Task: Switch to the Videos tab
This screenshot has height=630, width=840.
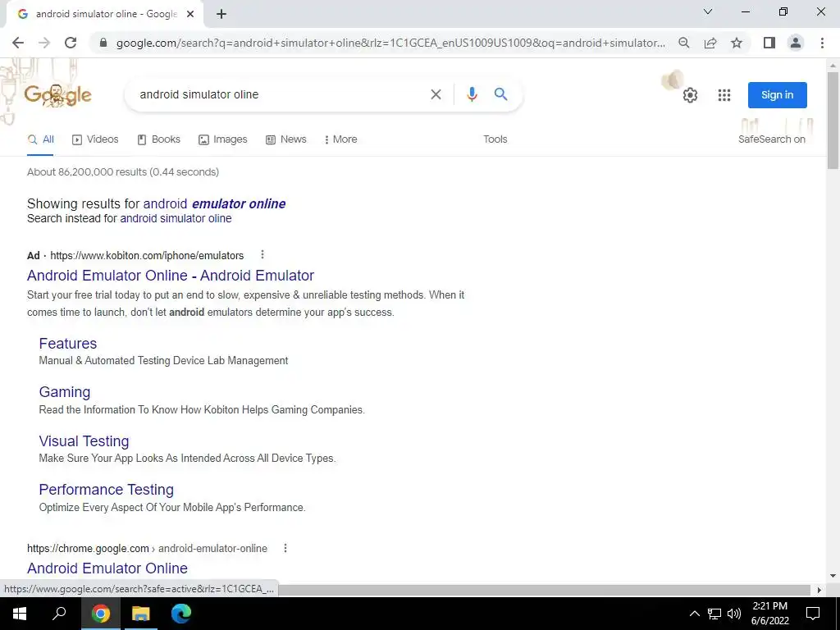Action: pos(95,139)
